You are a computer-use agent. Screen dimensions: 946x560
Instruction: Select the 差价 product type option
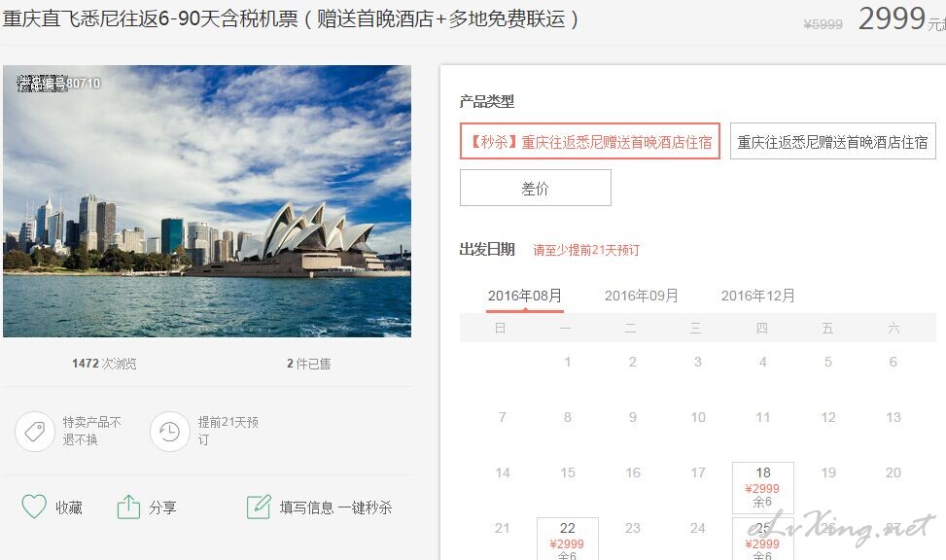coord(535,188)
